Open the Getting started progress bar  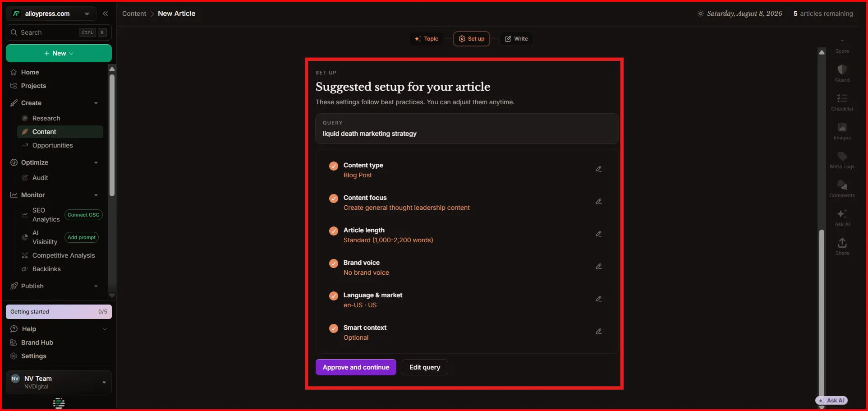(x=59, y=312)
